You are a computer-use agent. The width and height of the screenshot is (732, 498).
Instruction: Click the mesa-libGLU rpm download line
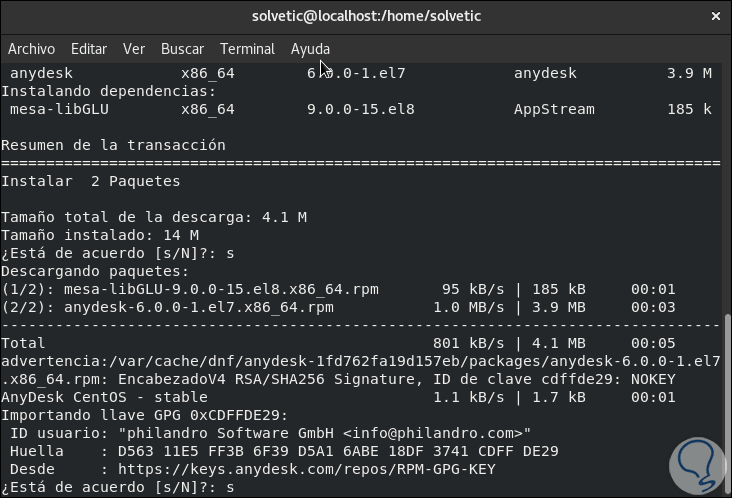pyautogui.click(x=190, y=289)
